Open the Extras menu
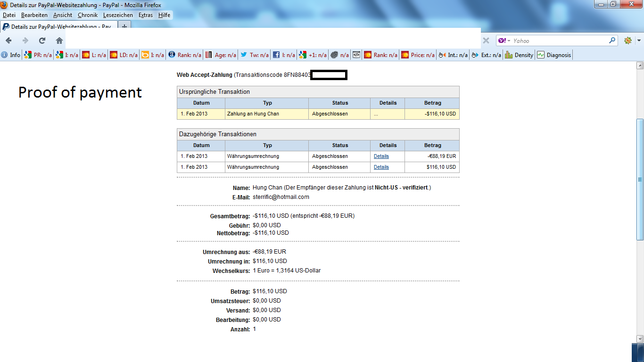The height and width of the screenshot is (362, 644). (146, 15)
